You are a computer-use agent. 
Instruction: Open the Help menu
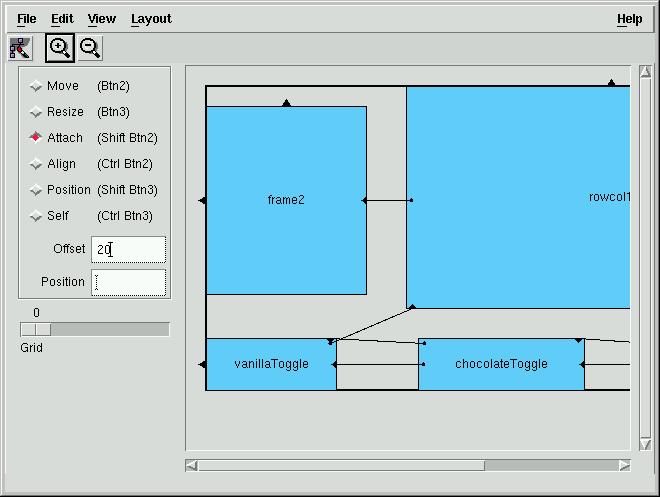[x=630, y=19]
